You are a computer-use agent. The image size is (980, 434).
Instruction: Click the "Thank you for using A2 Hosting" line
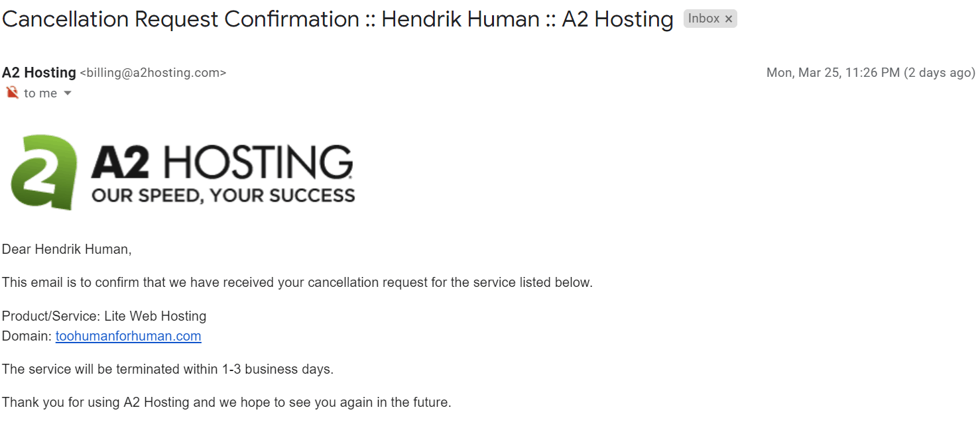coord(227,402)
